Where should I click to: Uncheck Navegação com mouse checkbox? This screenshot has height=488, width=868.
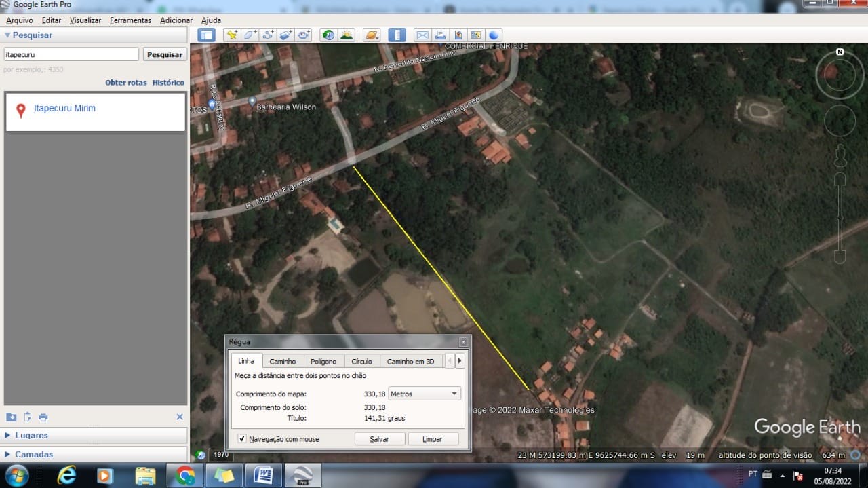[242, 439]
